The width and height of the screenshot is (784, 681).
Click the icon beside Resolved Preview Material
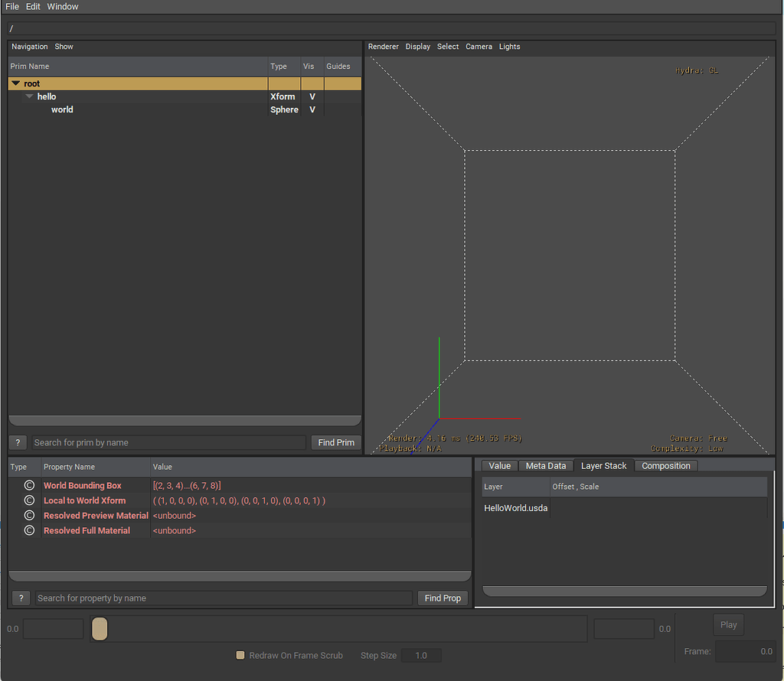click(29, 516)
